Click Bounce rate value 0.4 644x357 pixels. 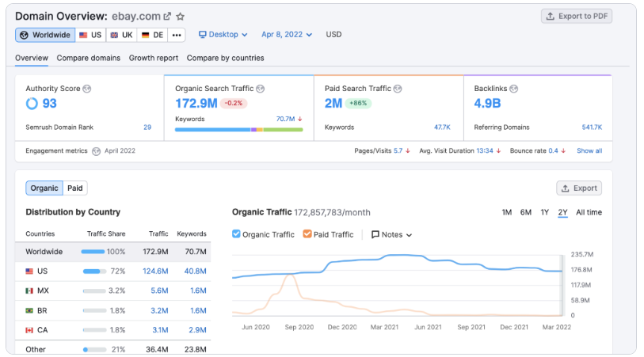point(553,151)
